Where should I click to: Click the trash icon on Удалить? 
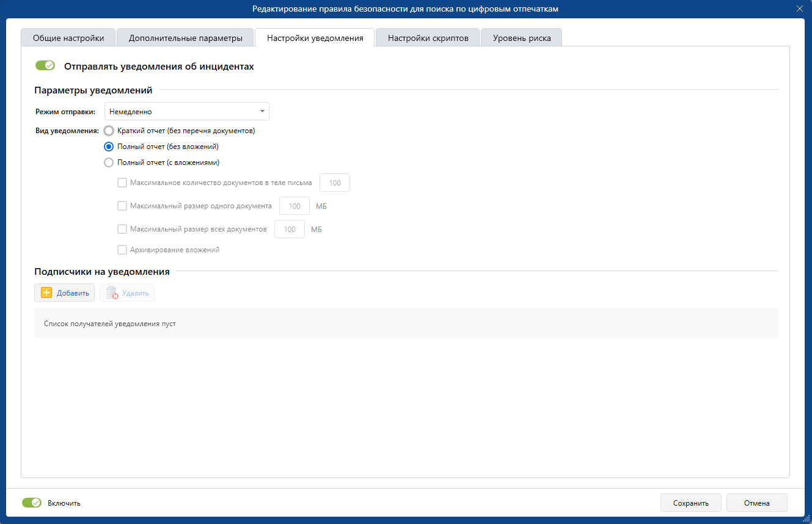[112, 293]
